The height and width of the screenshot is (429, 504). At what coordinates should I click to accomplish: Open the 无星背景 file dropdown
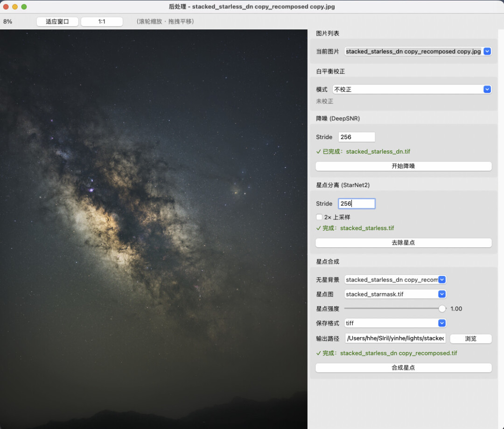click(395, 280)
